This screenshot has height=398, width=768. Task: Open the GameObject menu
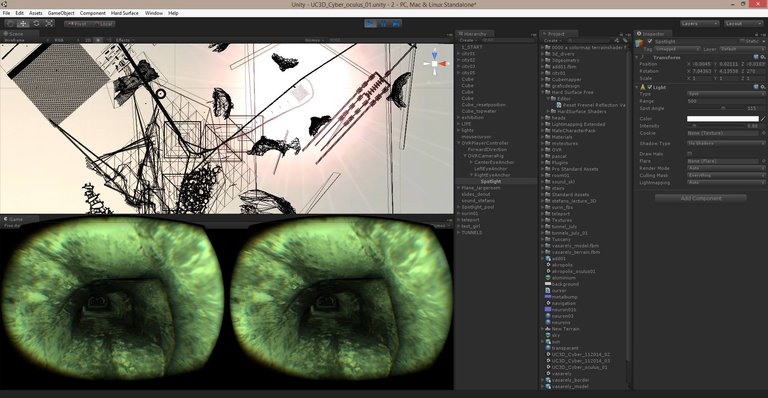pyautogui.click(x=61, y=13)
